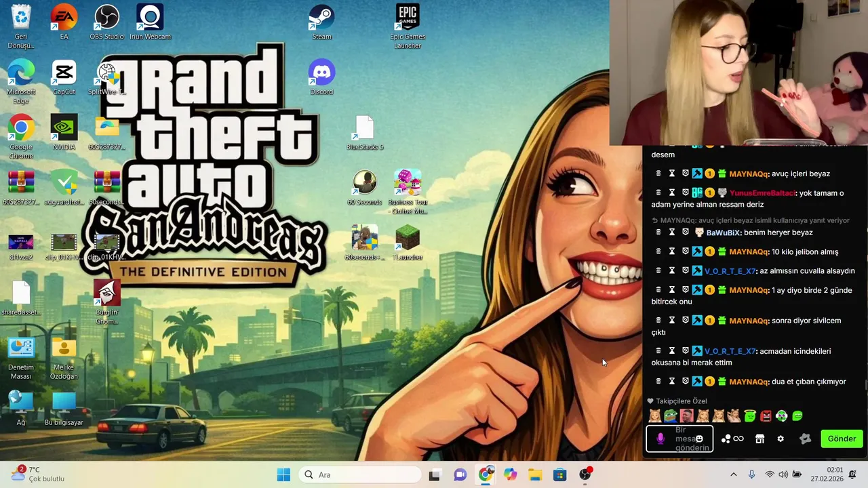
Task: Open Discord desktop shortcut
Action: click(x=321, y=77)
